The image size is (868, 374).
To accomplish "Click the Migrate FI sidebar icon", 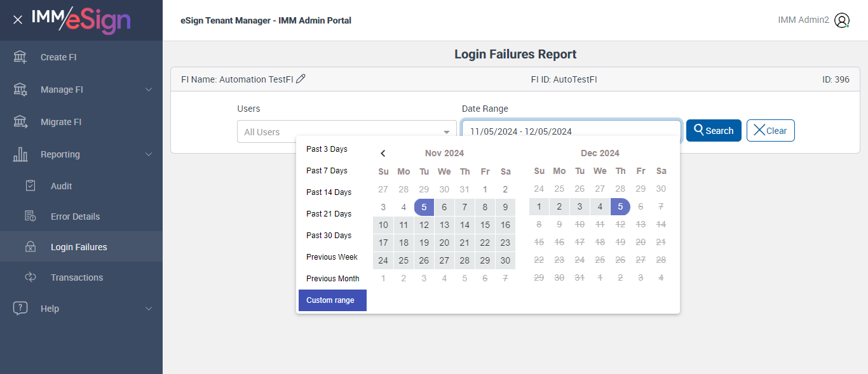I will pos(20,122).
